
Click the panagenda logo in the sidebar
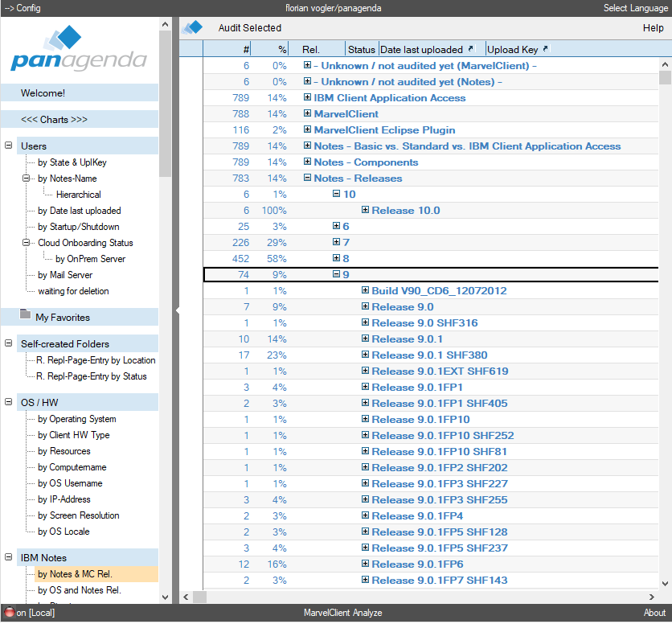(79, 50)
